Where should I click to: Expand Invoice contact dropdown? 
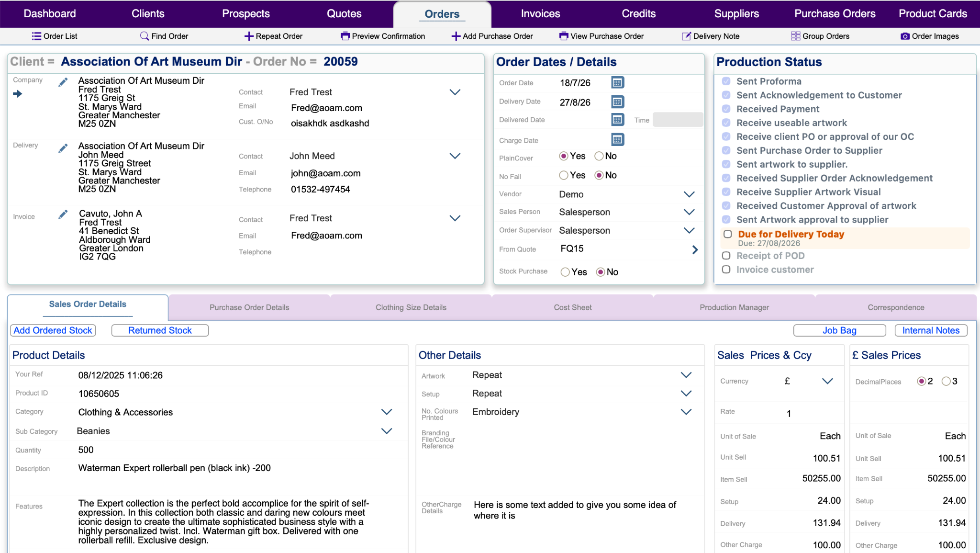pyautogui.click(x=455, y=218)
